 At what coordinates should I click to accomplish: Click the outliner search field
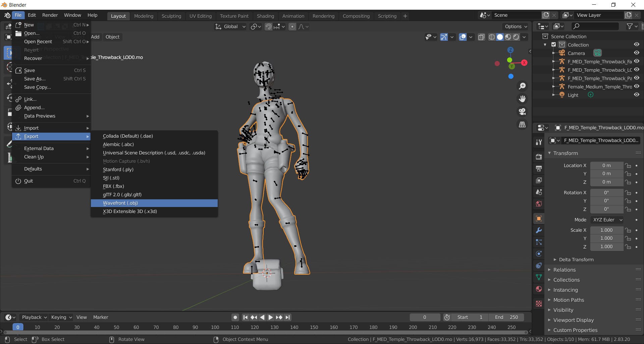[x=595, y=26]
